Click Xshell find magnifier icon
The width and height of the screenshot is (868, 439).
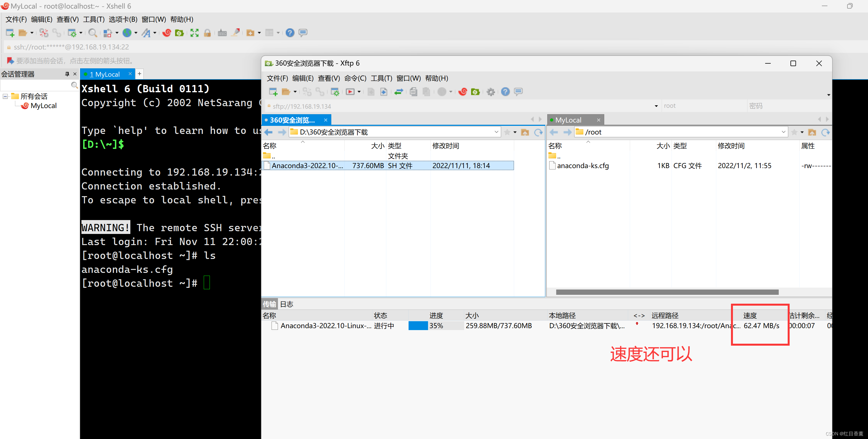(x=93, y=33)
